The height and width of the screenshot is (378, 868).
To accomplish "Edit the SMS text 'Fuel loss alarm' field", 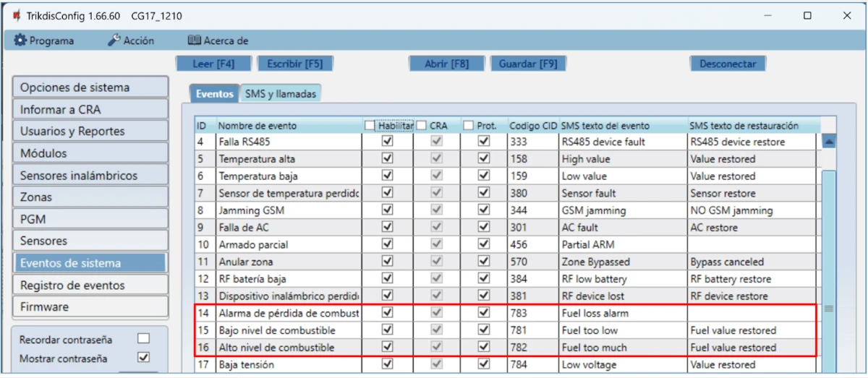I will click(622, 314).
